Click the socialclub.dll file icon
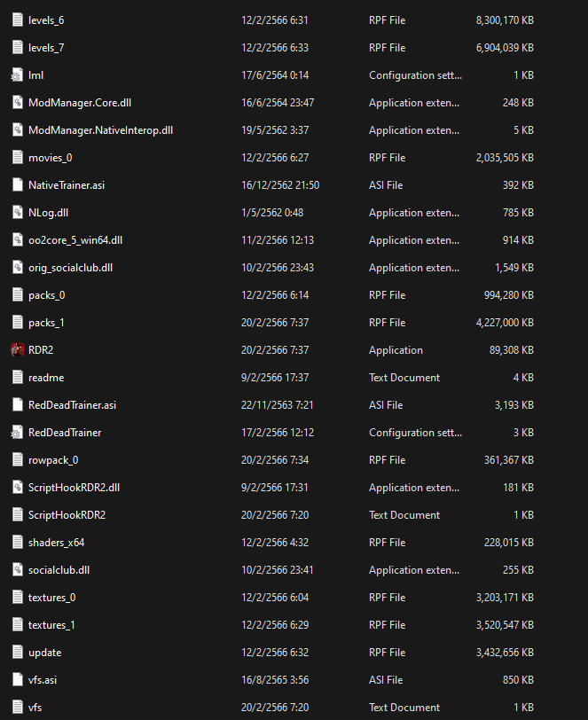 (x=16, y=570)
